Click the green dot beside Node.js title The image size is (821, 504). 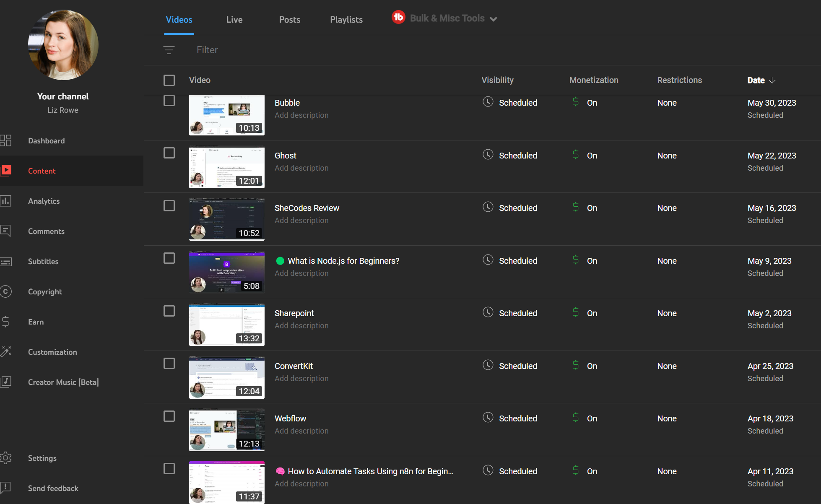tap(280, 261)
